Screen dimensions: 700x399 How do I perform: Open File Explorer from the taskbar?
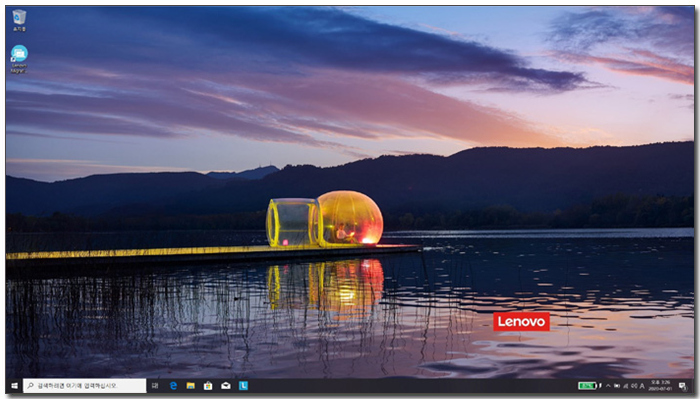pyautogui.click(x=191, y=385)
